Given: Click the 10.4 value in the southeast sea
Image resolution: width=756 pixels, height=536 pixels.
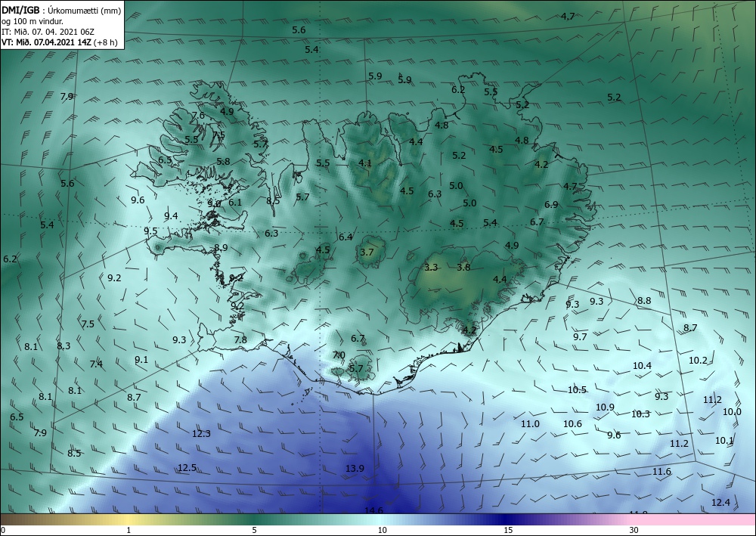Looking at the screenshot, I should [642, 366].
